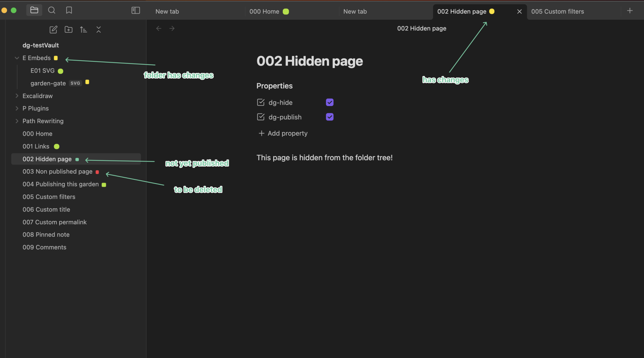Uncheck the dg-hide property checkbox
644x358 pixels.
(x=329, y=102)
